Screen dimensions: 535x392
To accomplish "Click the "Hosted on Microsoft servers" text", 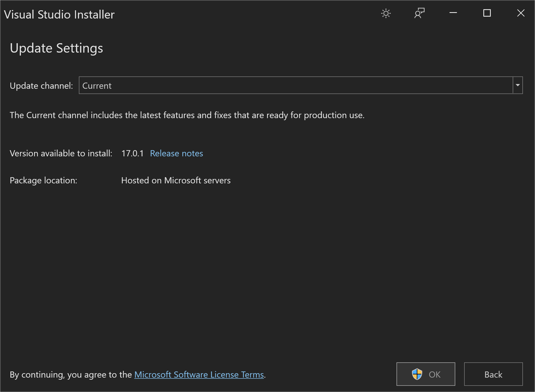I will click(x=176, y=180).
